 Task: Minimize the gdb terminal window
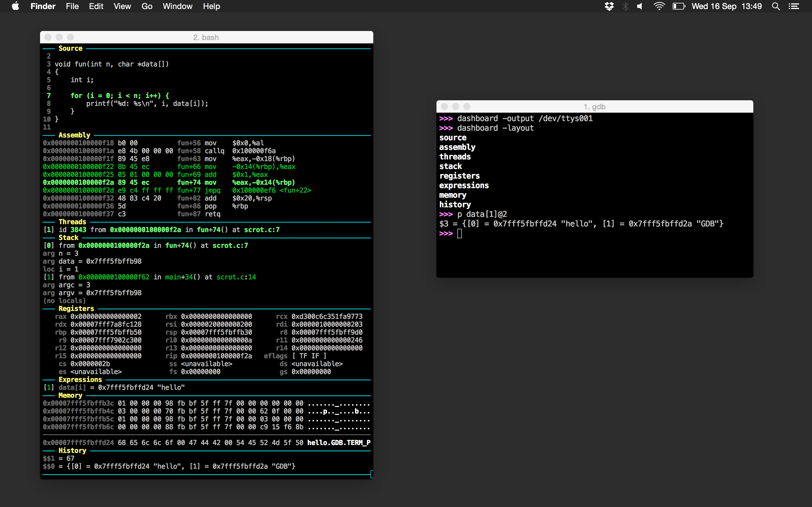pyautogui.click(x=455, y=107)
